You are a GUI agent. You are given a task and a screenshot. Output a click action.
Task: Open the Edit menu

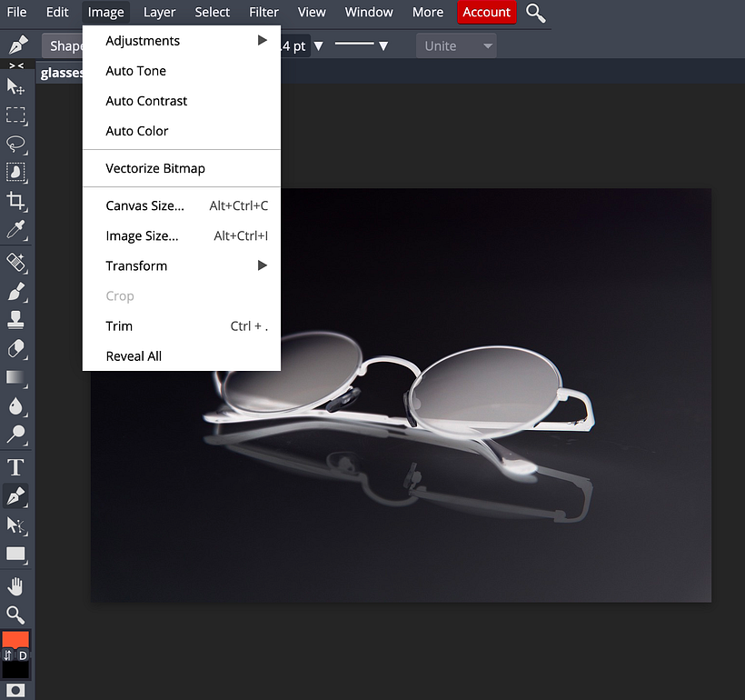pos(57,12)
